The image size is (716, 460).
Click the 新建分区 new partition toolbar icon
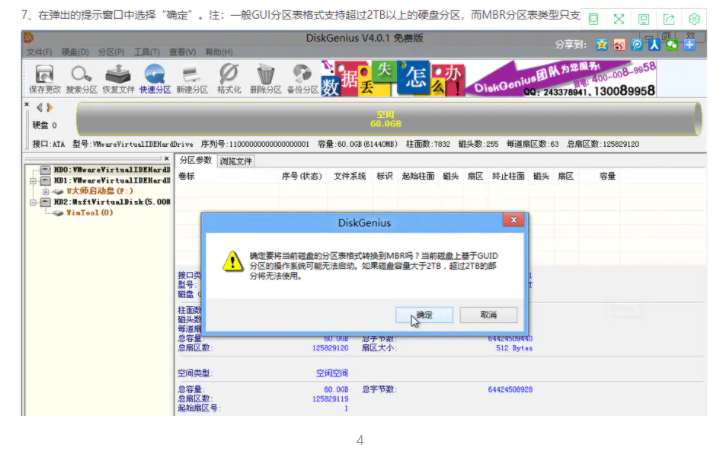tap(192, 79)
